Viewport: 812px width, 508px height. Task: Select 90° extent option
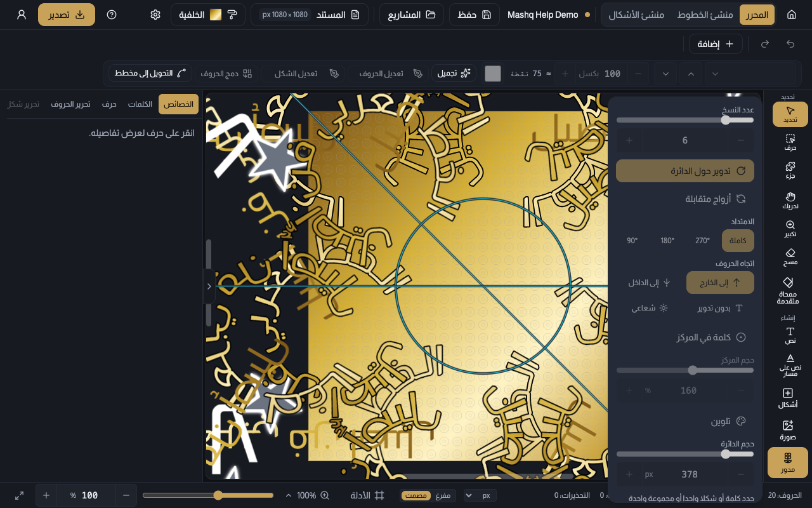(632, 241)
